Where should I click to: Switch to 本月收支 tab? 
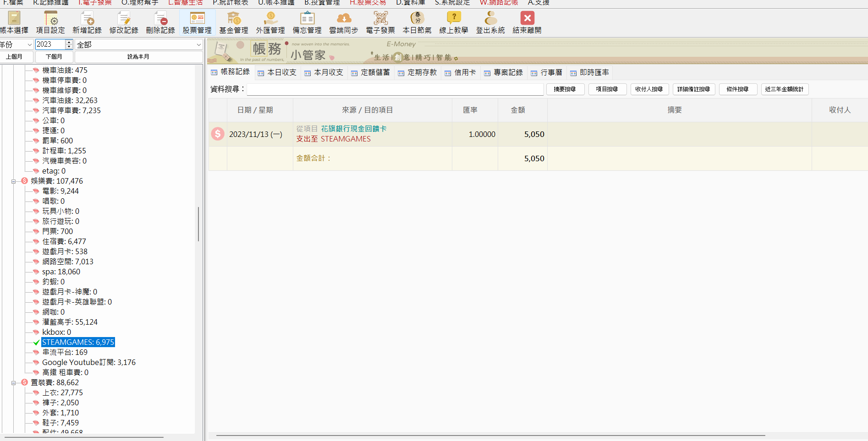pyautogui.click(x=324, y=72)
